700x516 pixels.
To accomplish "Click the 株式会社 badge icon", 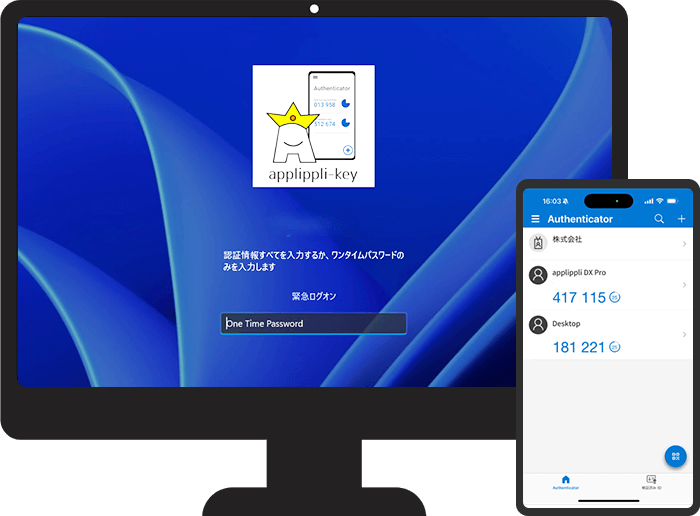I will [x=538, y=243].
